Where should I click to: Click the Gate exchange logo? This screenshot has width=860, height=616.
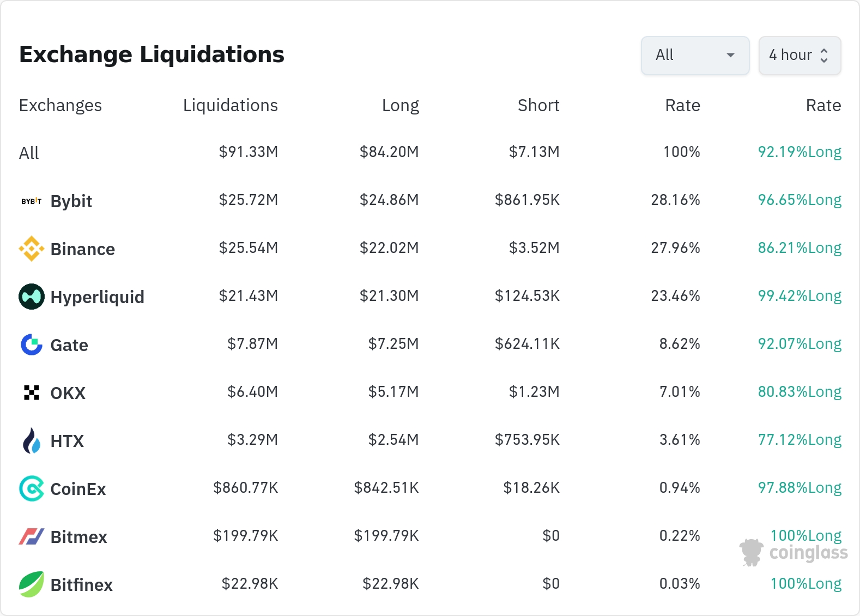pyautogui.click(x=31, y=345)
